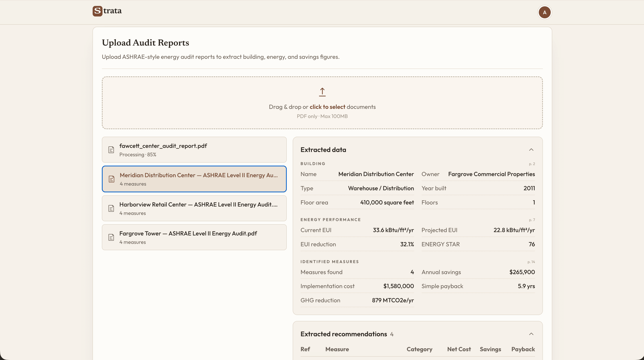644x360 pixels.
Task: Click the BUILDING section label
Action: pos(313,164)
